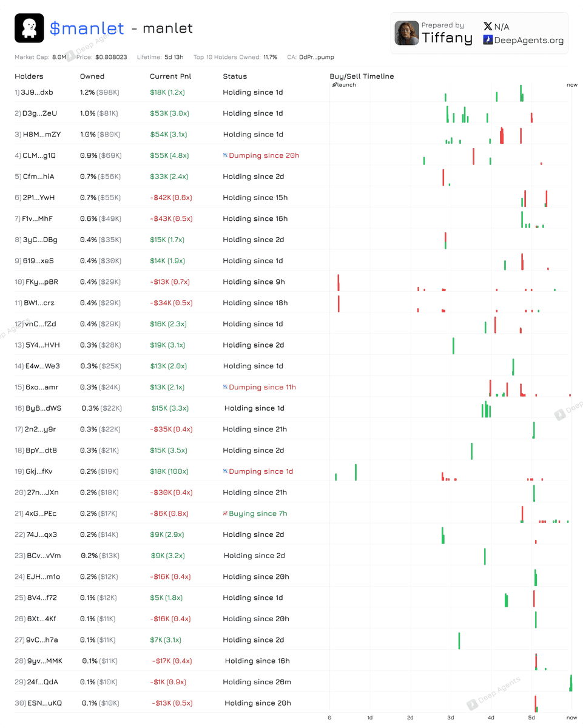Click the 'Holding since 26m' status

tap(257, 682)
